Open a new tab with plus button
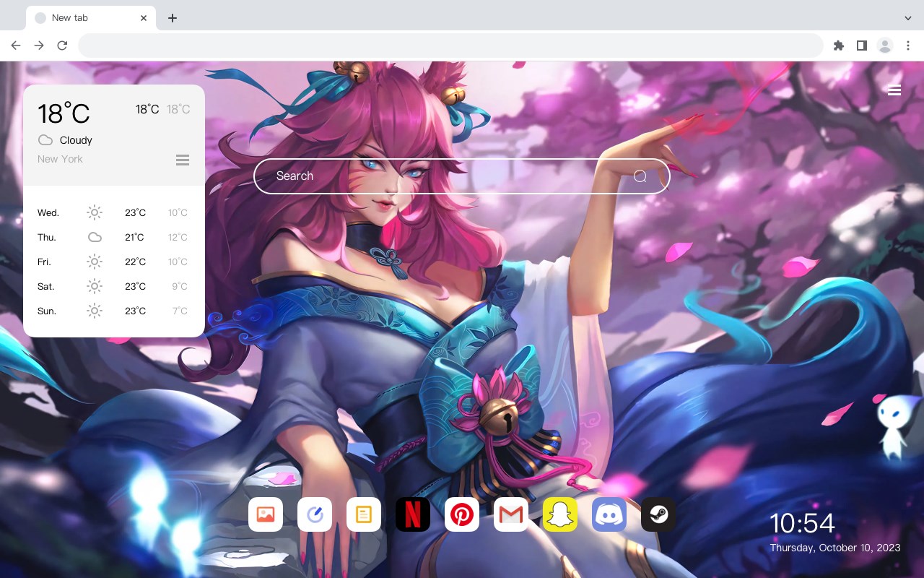This screenshot has width=924, height=578. (172, 18)
